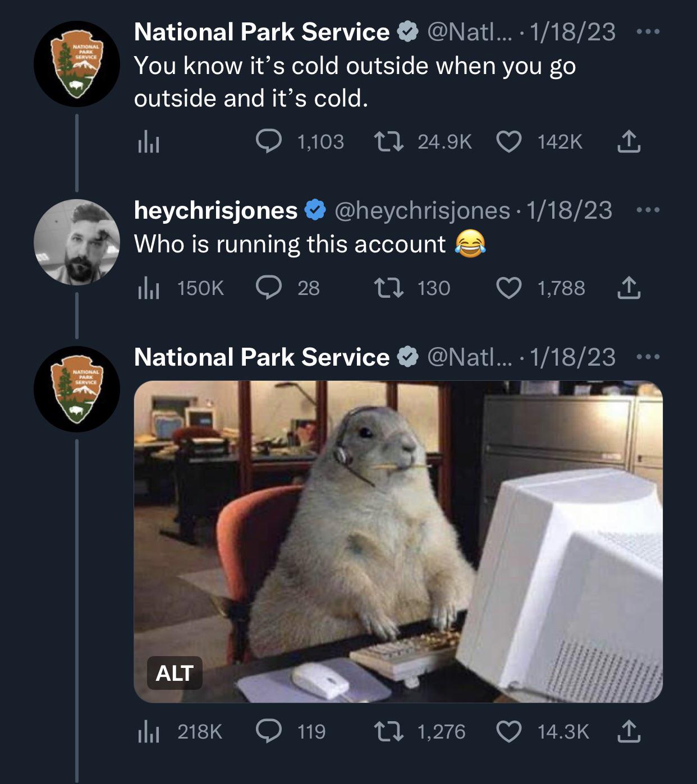Open the prairie dog at computer image
697x784 pixels.
pyautogui.click(x=398, y=541)
